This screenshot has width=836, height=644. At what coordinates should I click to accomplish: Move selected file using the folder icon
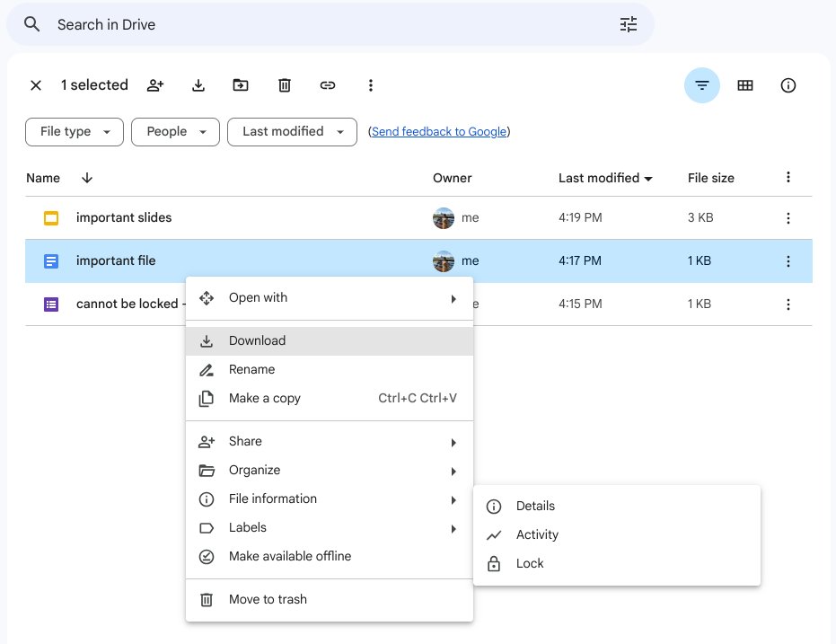coord(241,84)
